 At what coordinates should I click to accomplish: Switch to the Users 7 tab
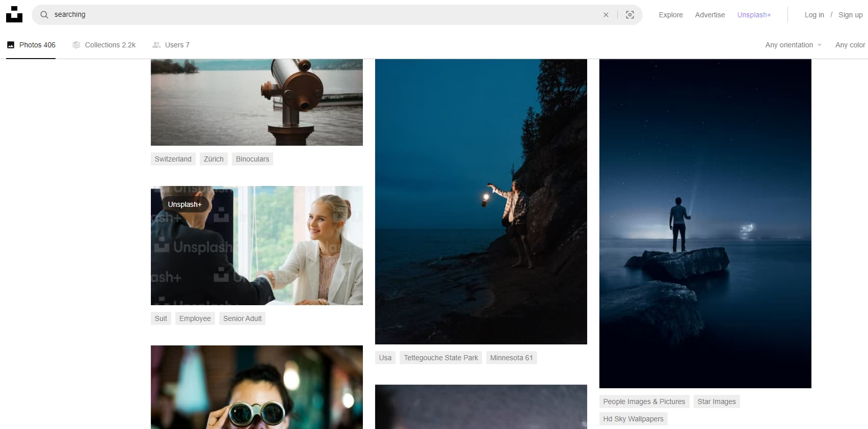point(171,45)
